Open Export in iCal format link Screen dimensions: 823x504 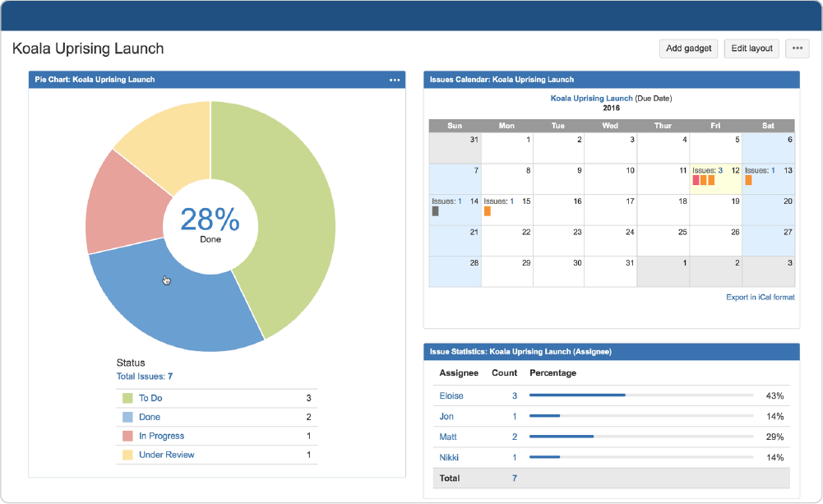click(x=759, y=297)
